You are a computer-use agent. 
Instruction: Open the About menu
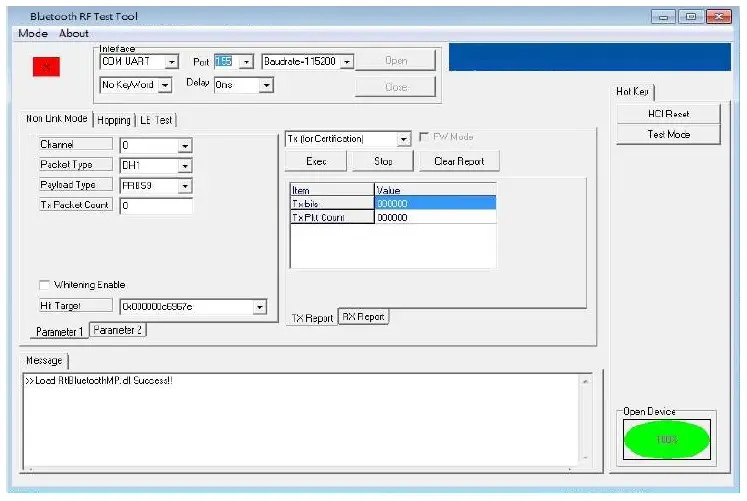[74, 33]
